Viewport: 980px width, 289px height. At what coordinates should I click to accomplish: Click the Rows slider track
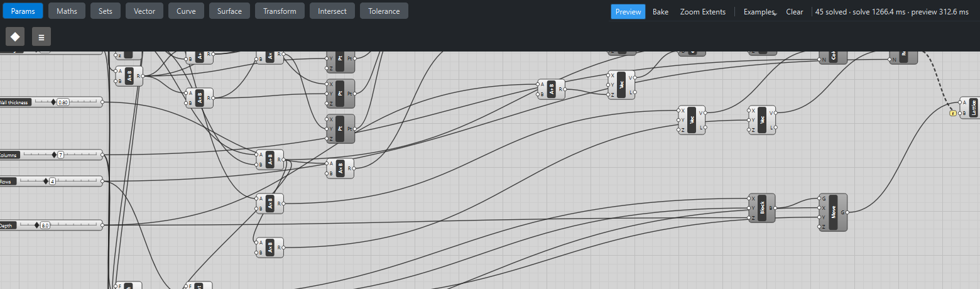point(59,181)
